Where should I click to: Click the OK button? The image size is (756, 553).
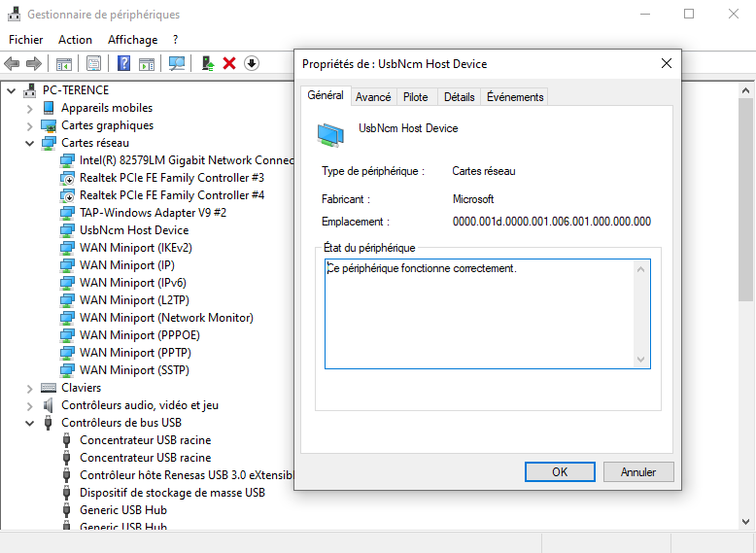click(560, 471)
